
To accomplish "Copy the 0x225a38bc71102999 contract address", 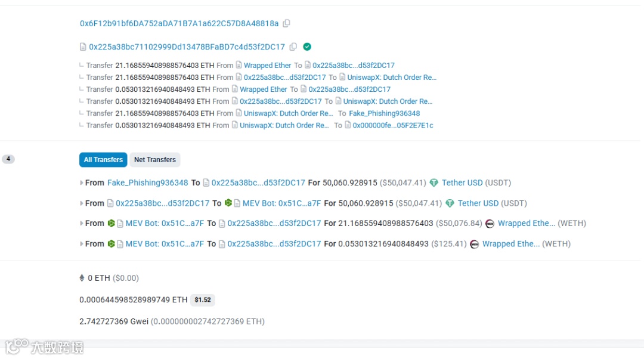I will point(293,47).
